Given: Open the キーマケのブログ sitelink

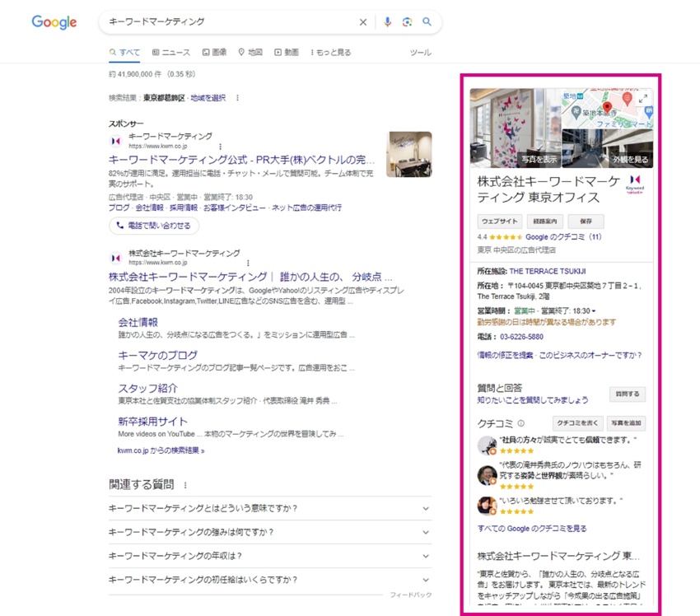Looking at the screenshot, I should (x=157, y=355).
